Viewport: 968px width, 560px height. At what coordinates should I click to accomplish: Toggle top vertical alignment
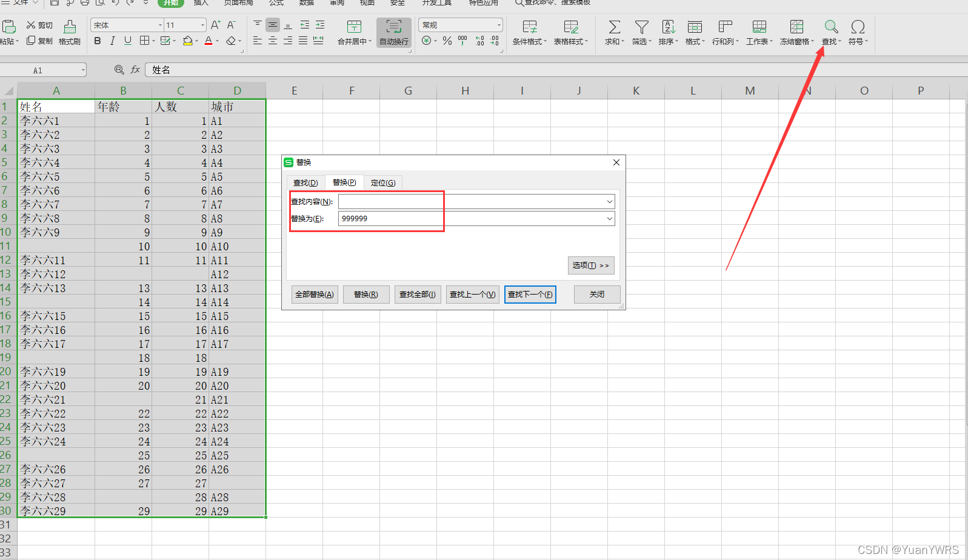pos(258,25)
